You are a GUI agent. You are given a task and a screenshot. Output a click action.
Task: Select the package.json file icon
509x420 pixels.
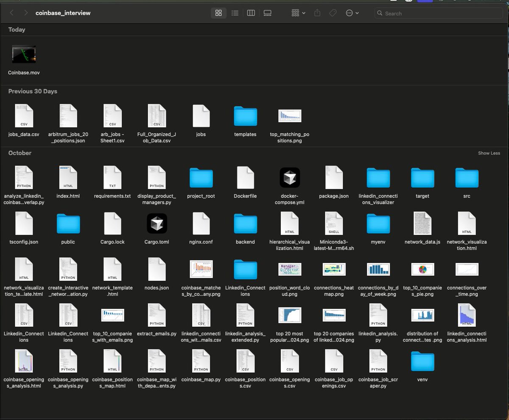pos(334,177)
